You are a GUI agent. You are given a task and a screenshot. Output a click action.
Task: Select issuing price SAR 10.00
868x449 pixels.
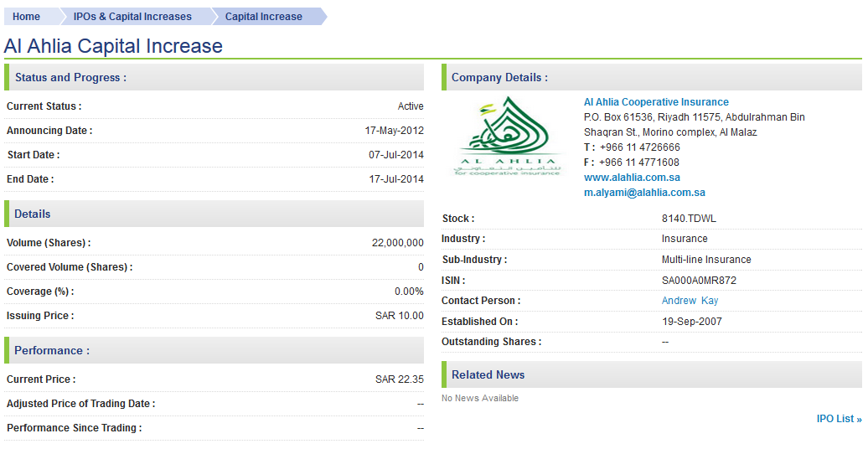399,316
